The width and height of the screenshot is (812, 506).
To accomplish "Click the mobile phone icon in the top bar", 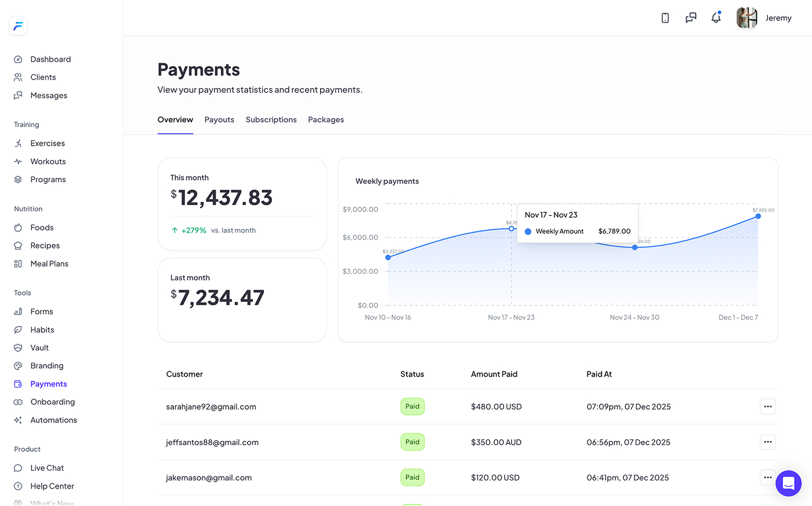I will tap(665, 17).
